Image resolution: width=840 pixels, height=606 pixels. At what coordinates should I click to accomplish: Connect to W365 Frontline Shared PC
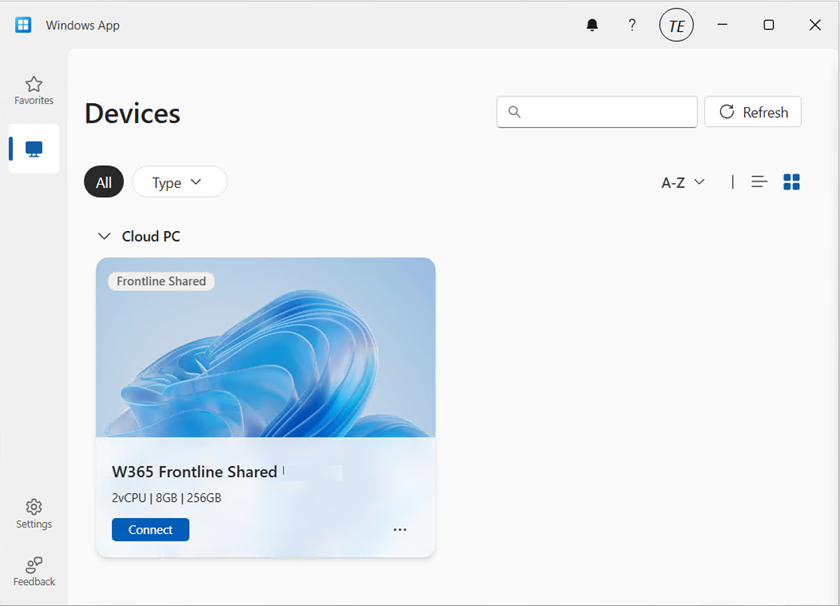[x=150, y=530]
